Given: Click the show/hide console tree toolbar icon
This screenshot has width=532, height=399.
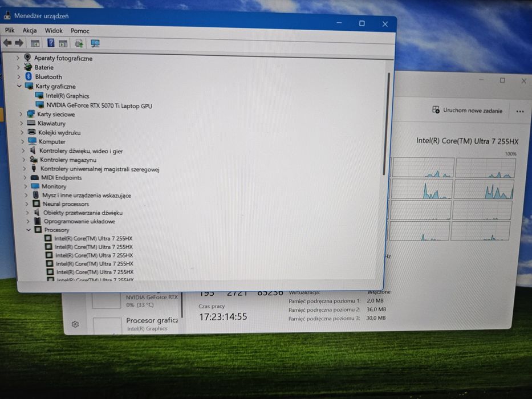Looking at the screenshot, I should (x=35, y=43).
